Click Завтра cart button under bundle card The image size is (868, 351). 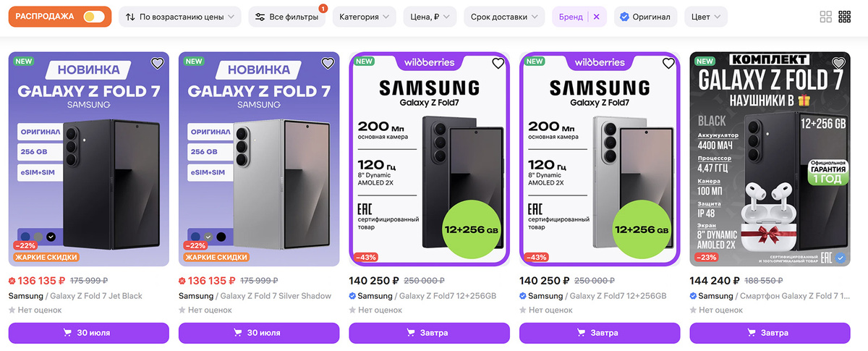coord(770,333)
